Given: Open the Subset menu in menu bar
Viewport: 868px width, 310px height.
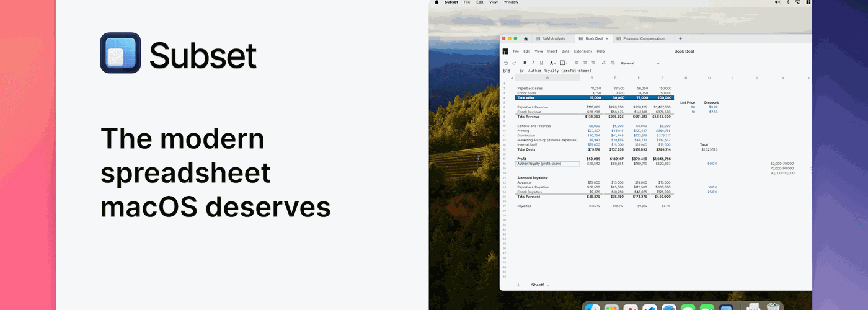Looking at the screenshot, I should click(x=451, y=2).
